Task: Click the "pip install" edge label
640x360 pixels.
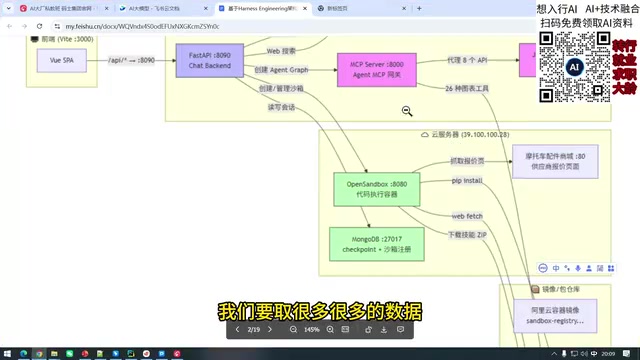Action: 467,180
